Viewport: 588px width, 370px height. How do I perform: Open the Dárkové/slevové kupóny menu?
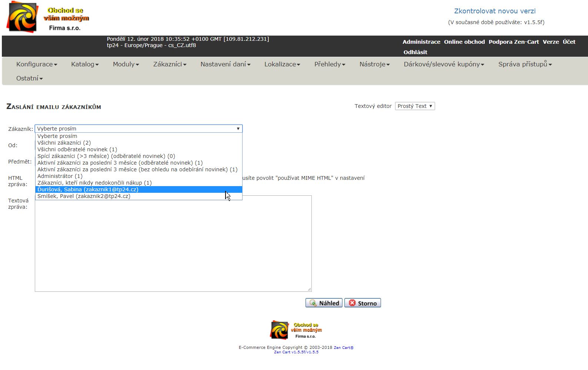(x=444, y=64)
